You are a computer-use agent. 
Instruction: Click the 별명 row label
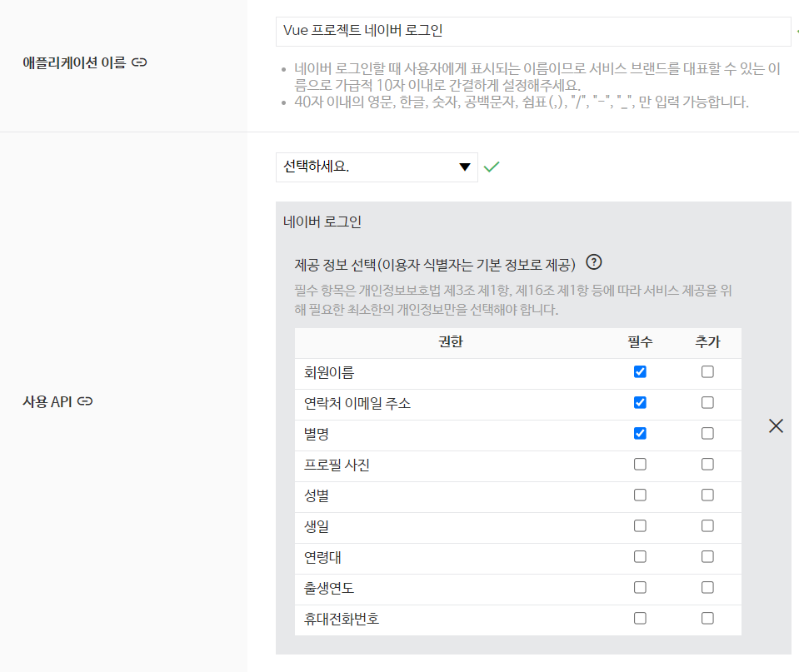[317, 434]
